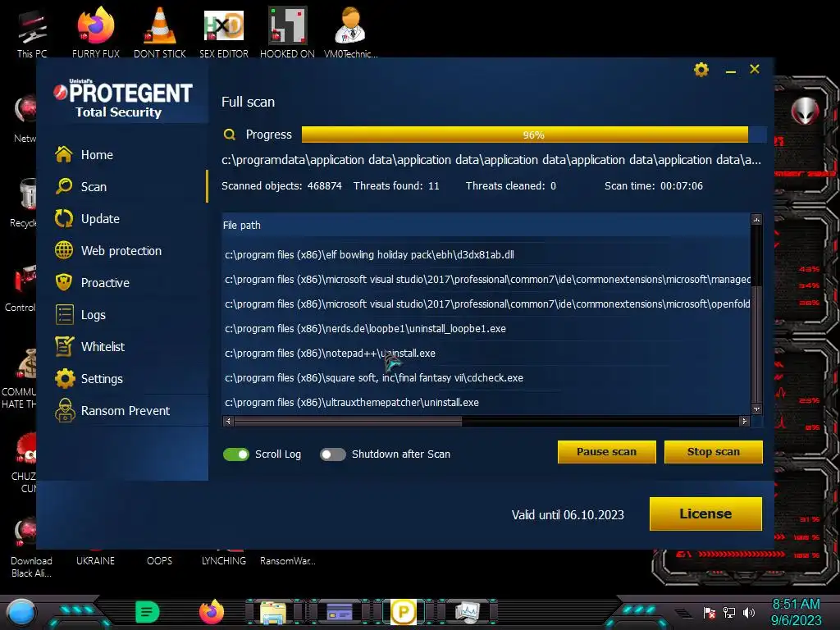Click the Logs list icon
Screen dimensions: 840x630
[64, 314]
